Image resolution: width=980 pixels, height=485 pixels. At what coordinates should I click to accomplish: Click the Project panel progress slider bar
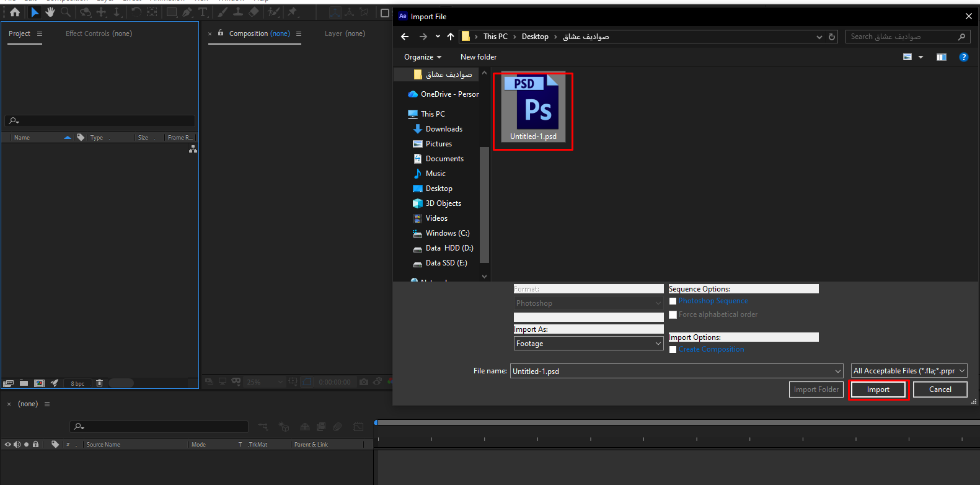121,383
